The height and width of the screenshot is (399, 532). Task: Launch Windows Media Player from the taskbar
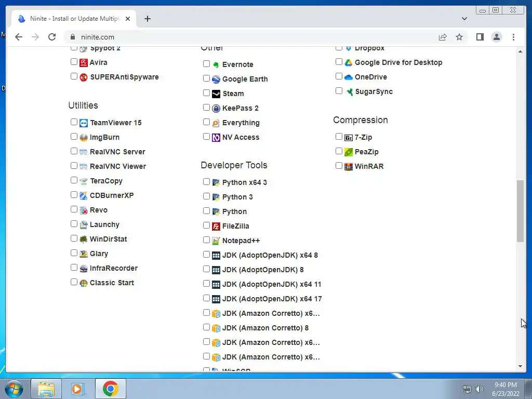pos(78,389)
